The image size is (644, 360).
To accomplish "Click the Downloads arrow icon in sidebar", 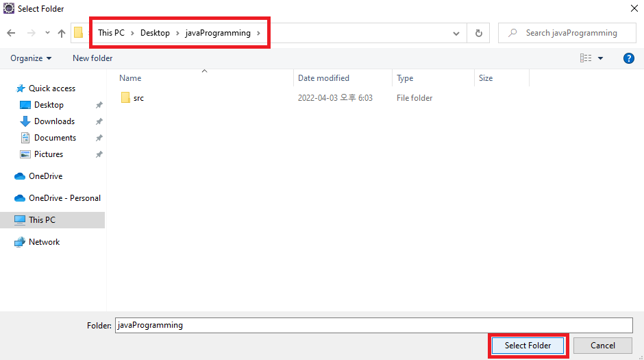I will click(x=25, y=121).
